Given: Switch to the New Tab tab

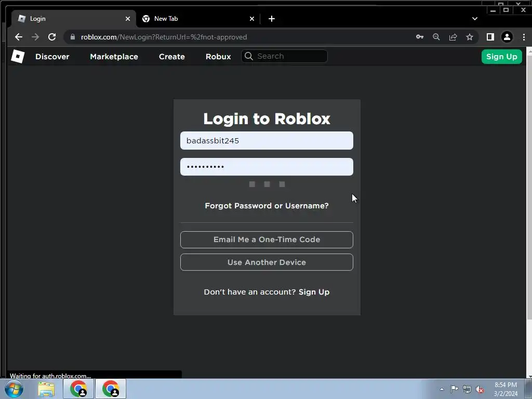Looking at the screenshot, I should point(198,19).
